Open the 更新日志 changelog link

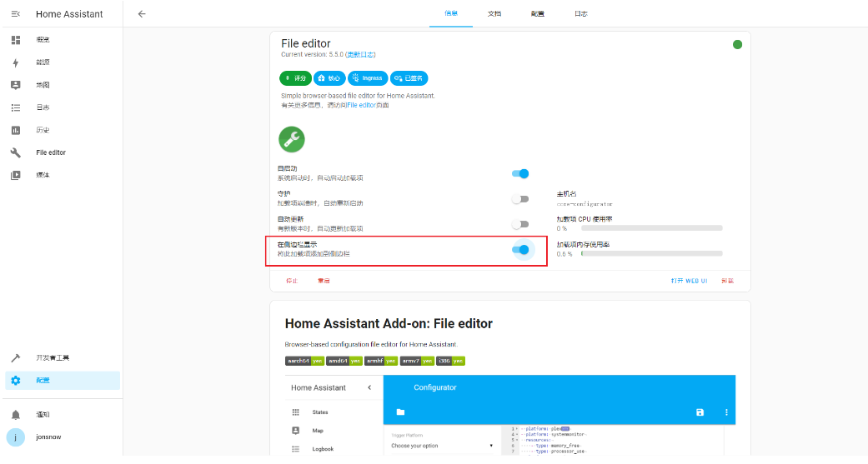point(360,55)
